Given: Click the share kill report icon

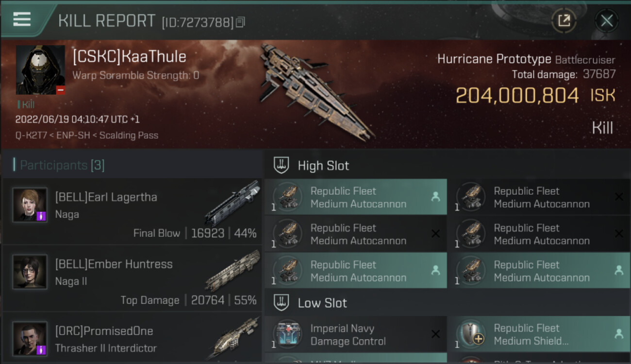Looking at the screenshot, I should 564,20.
